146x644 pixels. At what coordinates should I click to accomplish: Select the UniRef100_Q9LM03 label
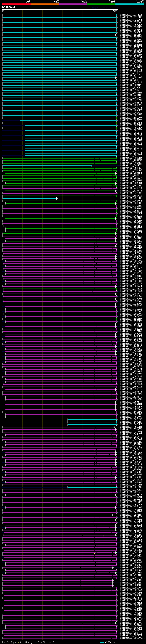point(131,77)
